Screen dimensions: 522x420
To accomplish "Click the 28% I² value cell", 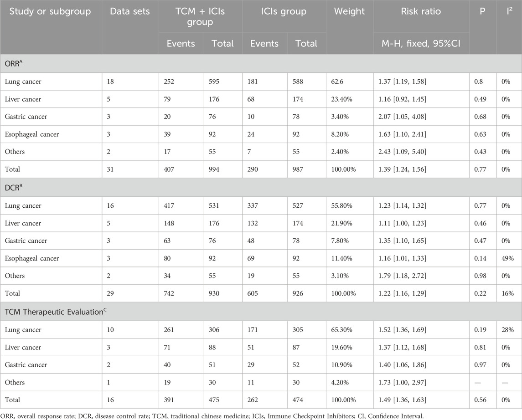I will pyautogui.click(x=507, y=330).
